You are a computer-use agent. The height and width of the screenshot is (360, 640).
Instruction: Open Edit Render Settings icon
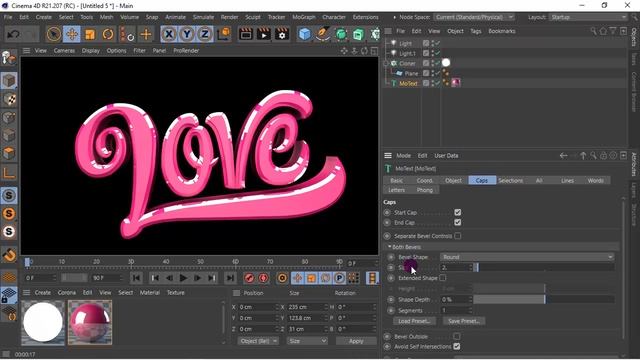(x=282, y=34)
